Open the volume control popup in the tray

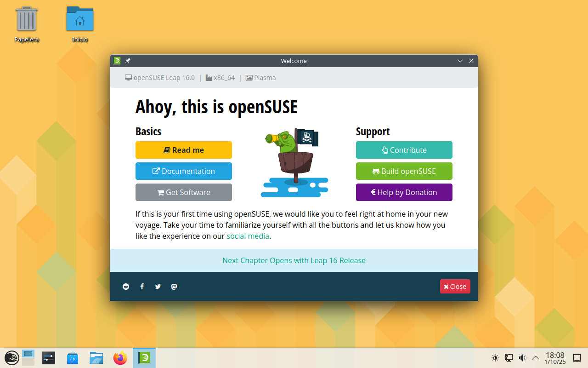tap(522, 358)
